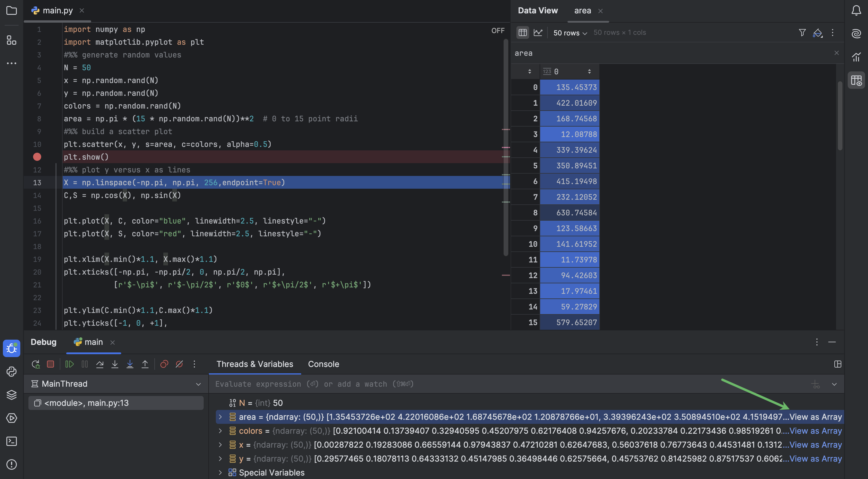Step into the next function call
This screenshot has height=479, width=868.
115,364
